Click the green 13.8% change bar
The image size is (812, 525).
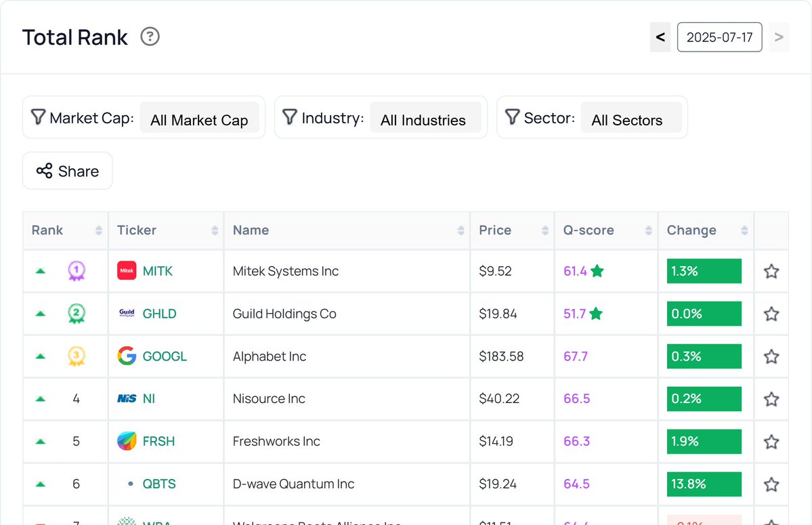click(704, 484)
